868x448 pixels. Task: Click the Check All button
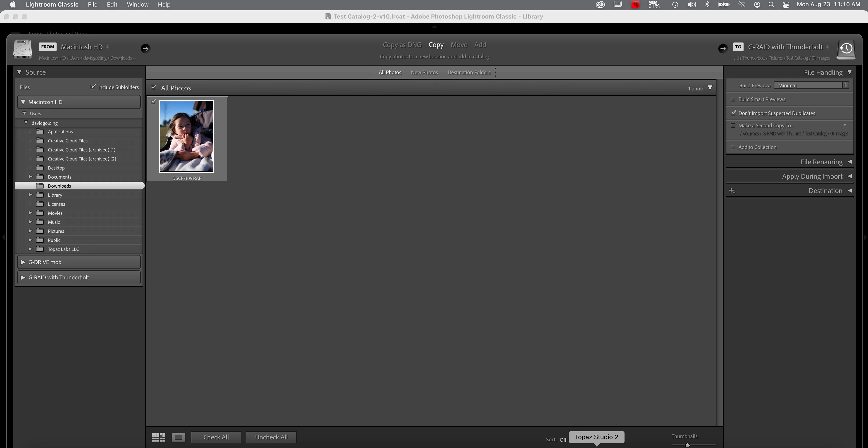point(216,437)
